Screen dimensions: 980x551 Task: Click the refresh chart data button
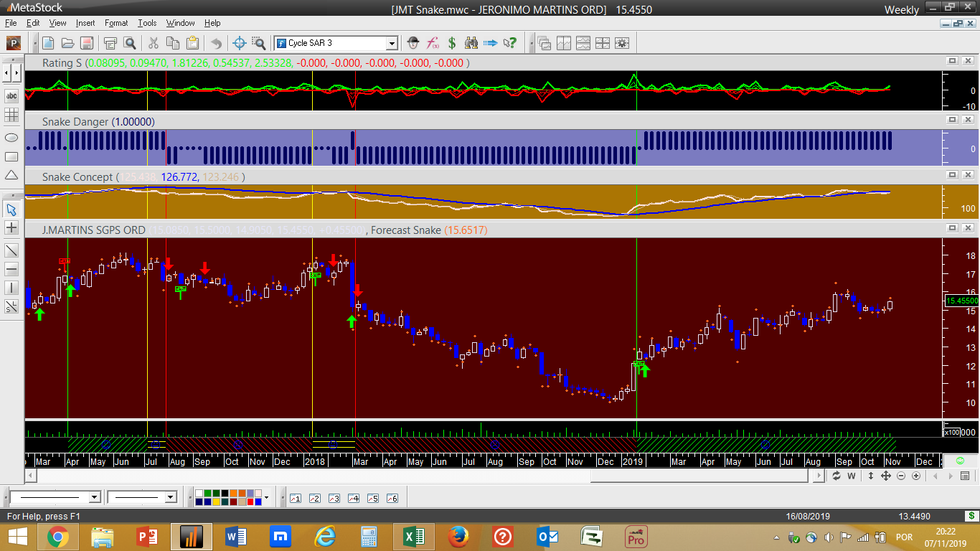click(836, 476)
